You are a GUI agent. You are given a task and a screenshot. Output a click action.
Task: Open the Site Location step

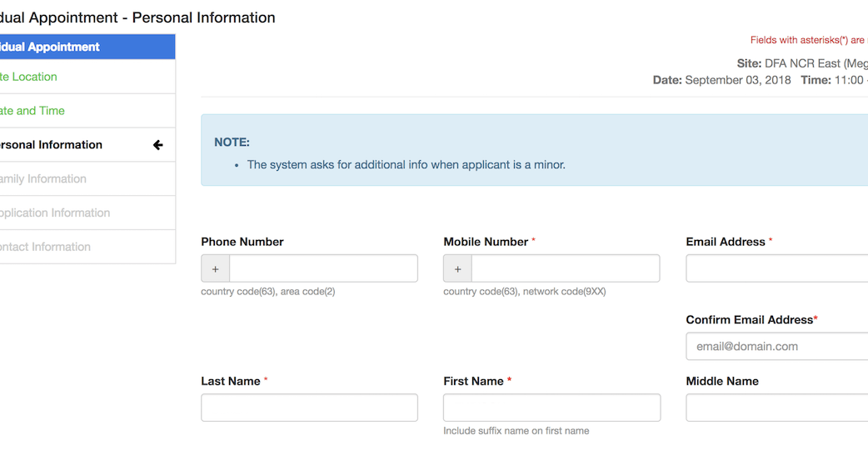point(29,77)
